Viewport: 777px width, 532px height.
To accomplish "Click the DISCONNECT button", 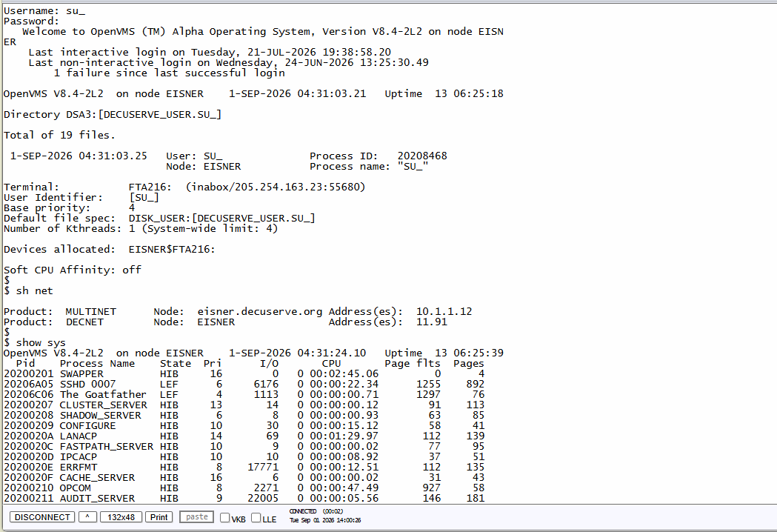I will (x=42, y=517).
